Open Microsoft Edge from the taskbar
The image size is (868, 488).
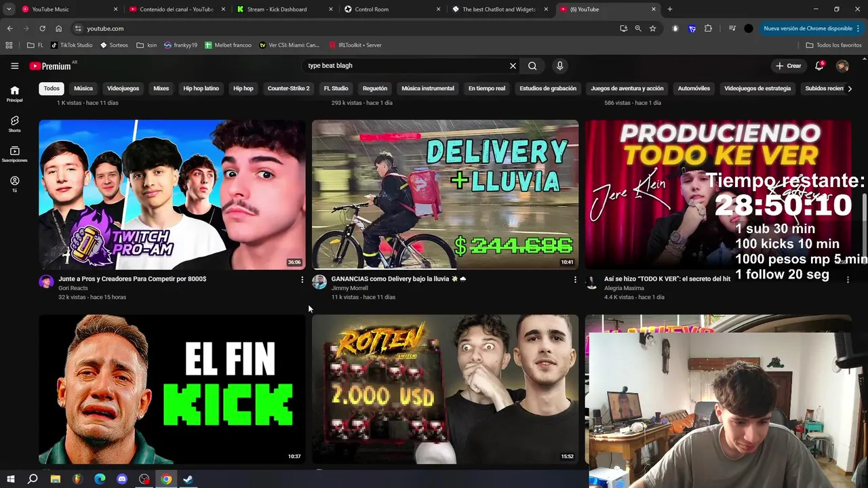click(x=100, y=479)
